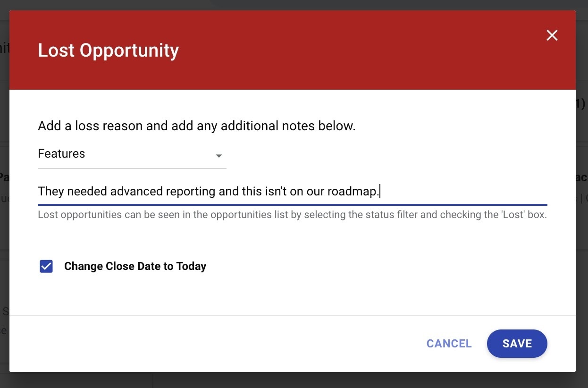The height and width of the screenshot is (388, 588).
Task: Click the 'Lost Opportunity' header title
Action: coord(108,50)
